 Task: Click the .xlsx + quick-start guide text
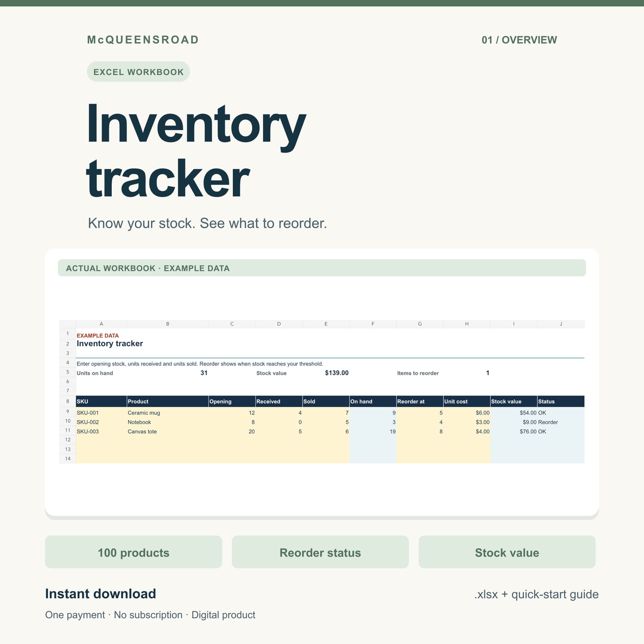pyautogui.click(x=536, y=594)
